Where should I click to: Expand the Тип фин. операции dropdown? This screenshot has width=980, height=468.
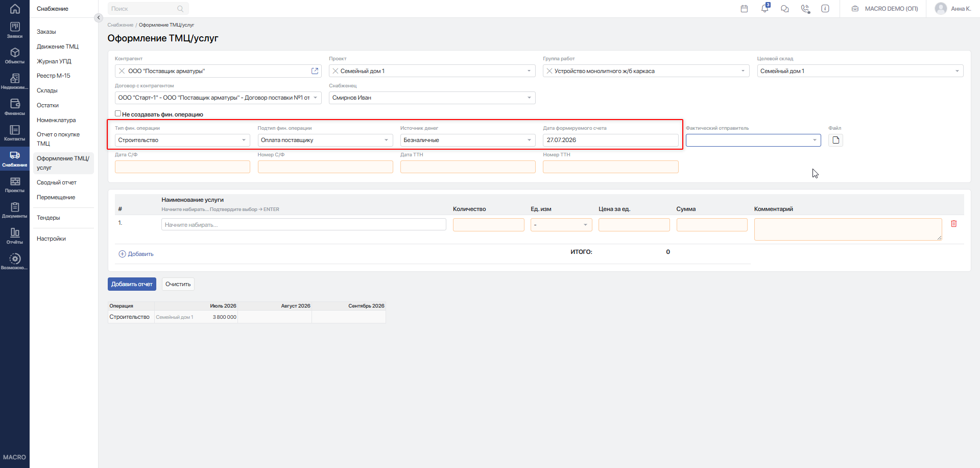(x=182, y=140)
